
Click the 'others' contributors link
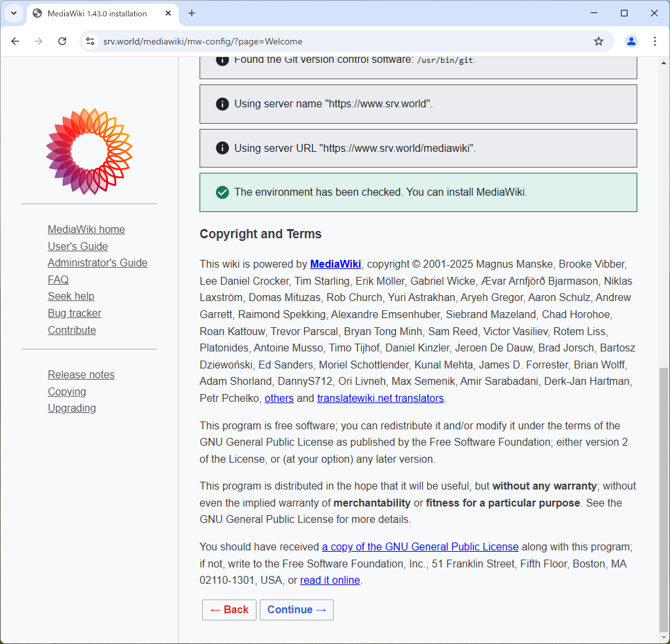coord(279,399)
